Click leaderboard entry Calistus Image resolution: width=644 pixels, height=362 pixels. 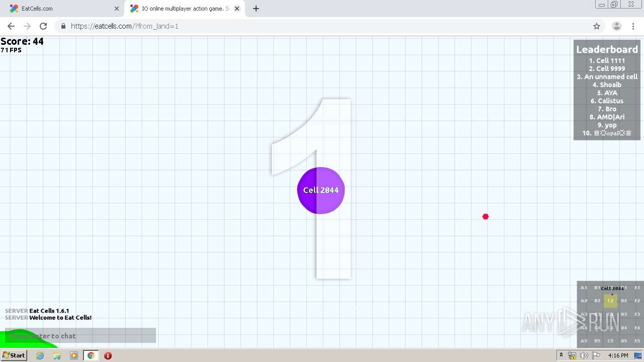pyautogui.click(x=607, y=101)
